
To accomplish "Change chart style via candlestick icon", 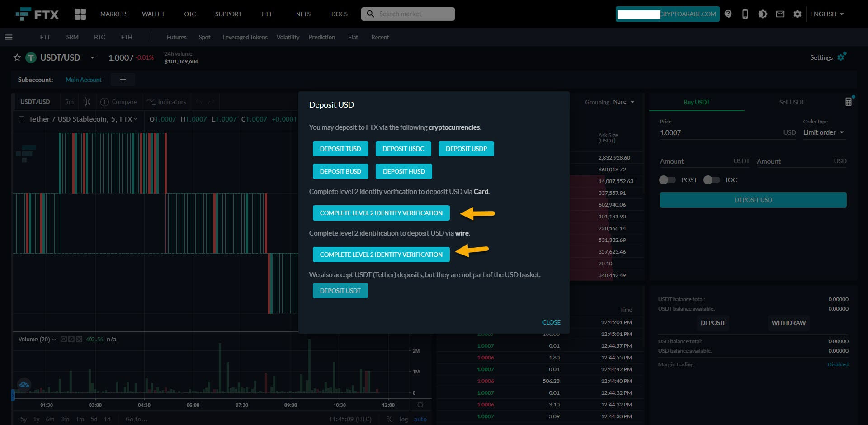I will [x=87, y=102].
